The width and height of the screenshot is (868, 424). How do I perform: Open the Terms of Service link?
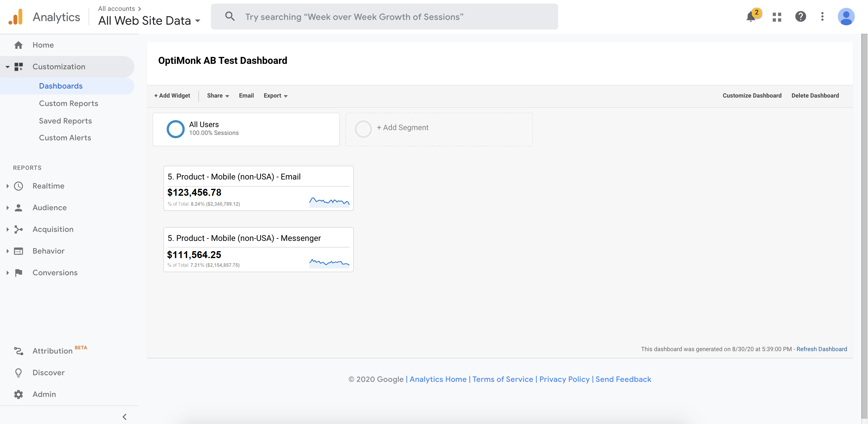502,379
